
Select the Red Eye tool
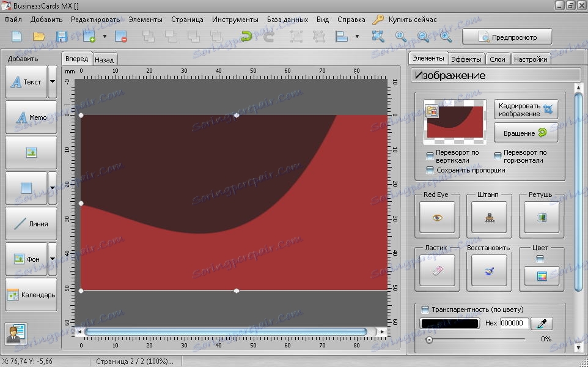click(x=436, y=218)
